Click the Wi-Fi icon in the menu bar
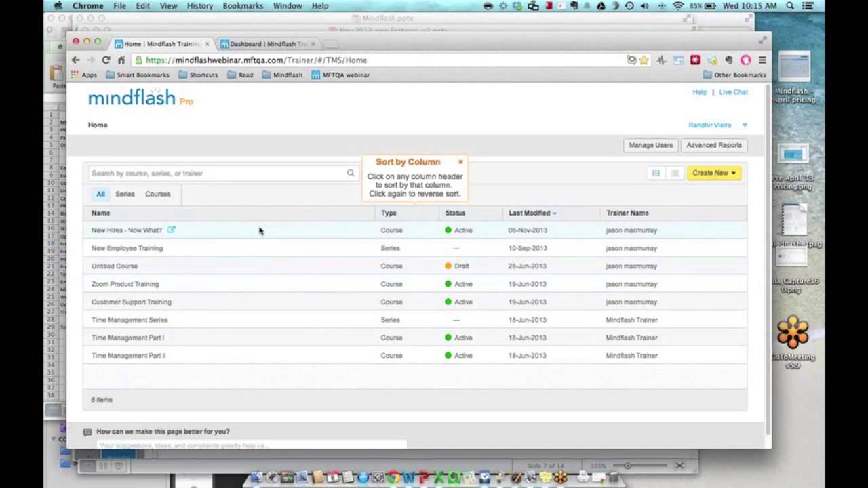 678,6
